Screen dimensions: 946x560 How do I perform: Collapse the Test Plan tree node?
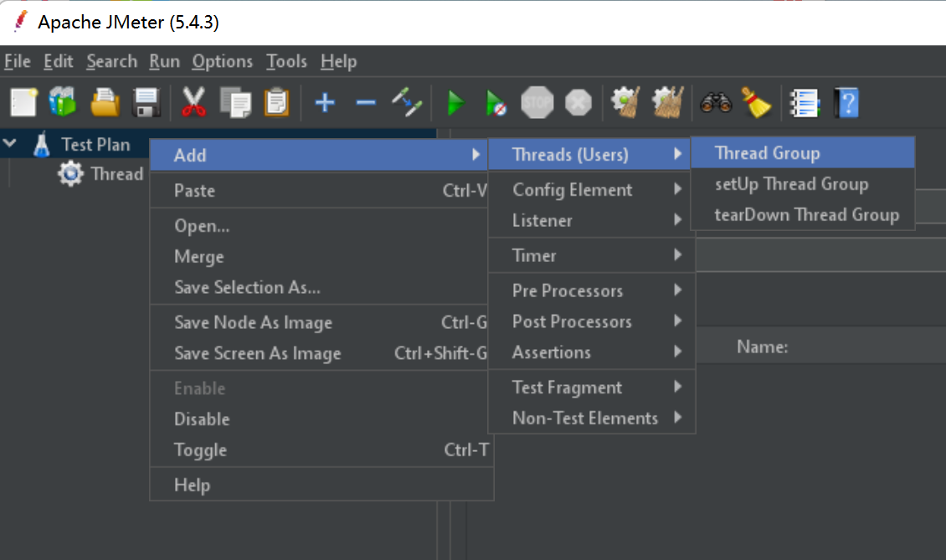pos(10,144)
